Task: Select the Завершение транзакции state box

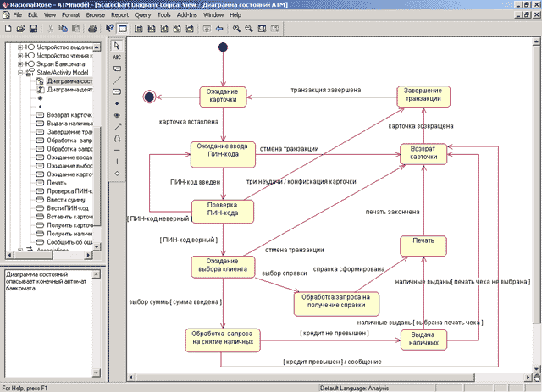Action: click(x=423, y=96)
